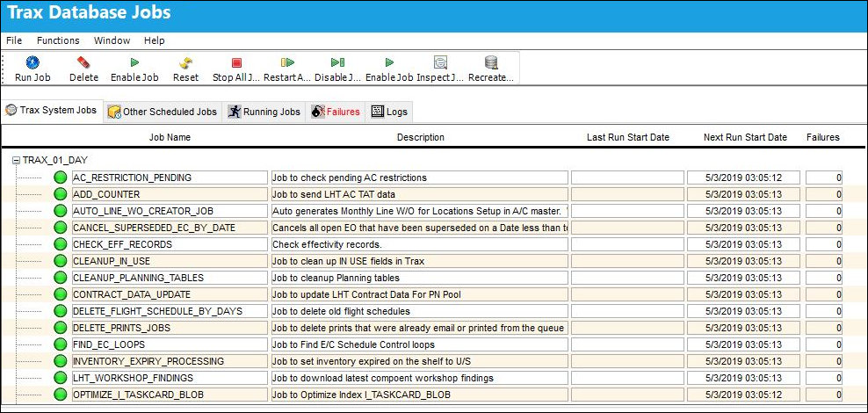Image resolution: width=868 pixels, height=413 pixels.
Task: Click green status icon for AUTO_LINE_WO_CREATOR_JOB
Action: click(60, 211)
